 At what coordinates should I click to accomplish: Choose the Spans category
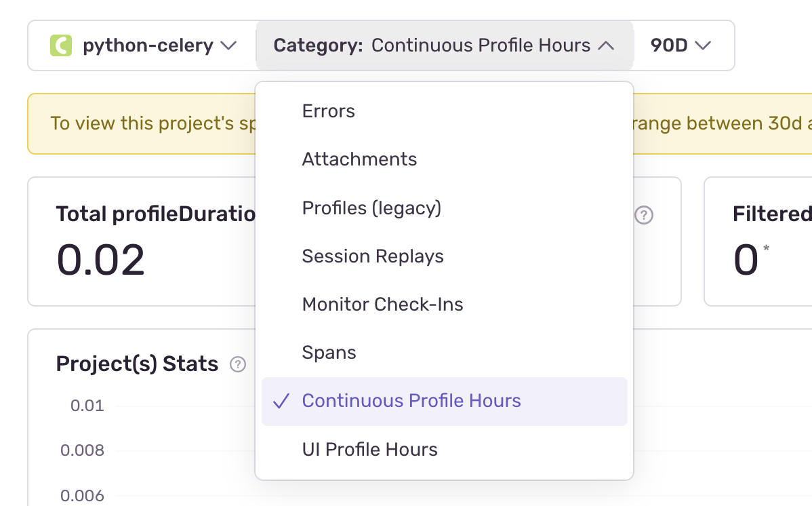[329, 353]
